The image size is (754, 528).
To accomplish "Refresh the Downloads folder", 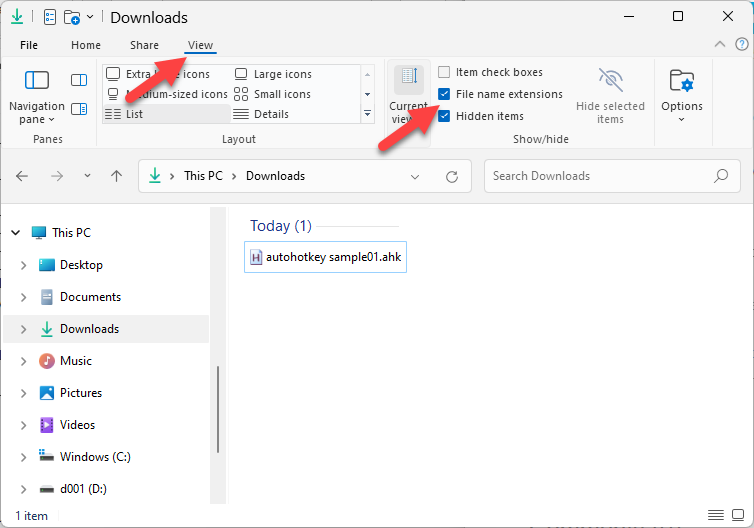I will point(452,176).
